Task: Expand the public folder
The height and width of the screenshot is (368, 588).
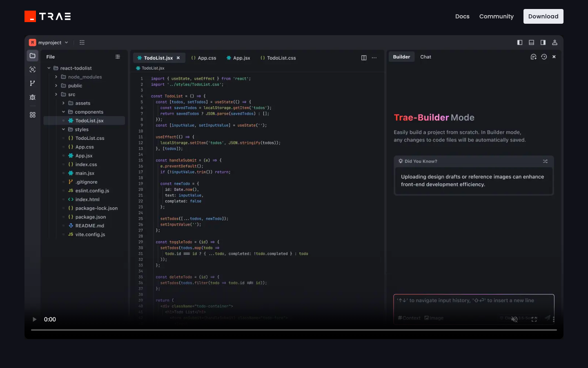Action: [x=56, y=86]
